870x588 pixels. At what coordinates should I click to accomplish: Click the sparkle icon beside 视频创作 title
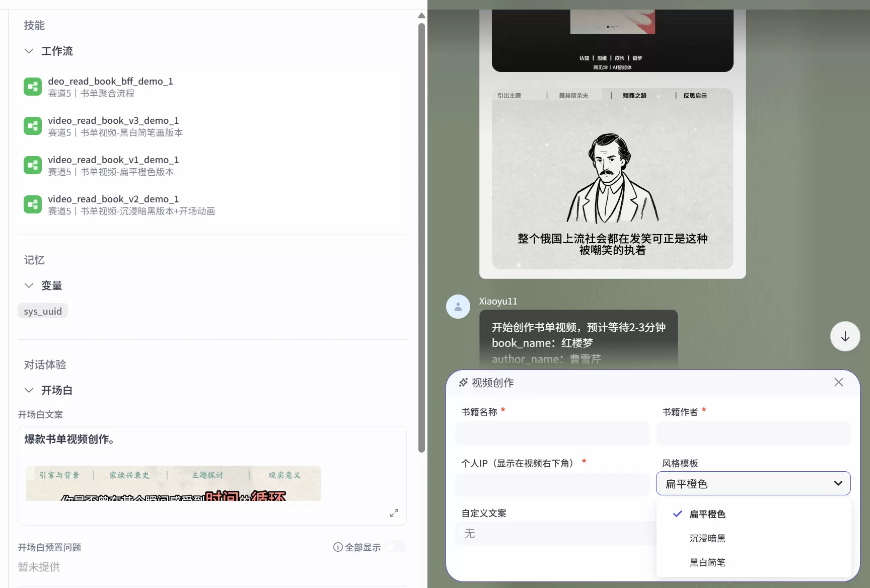coord(463,382)
